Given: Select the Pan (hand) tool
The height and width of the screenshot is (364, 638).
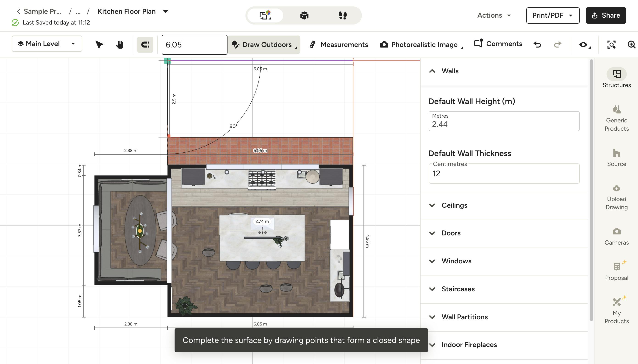Looking at the screenshot, I should tap(119, 44).
